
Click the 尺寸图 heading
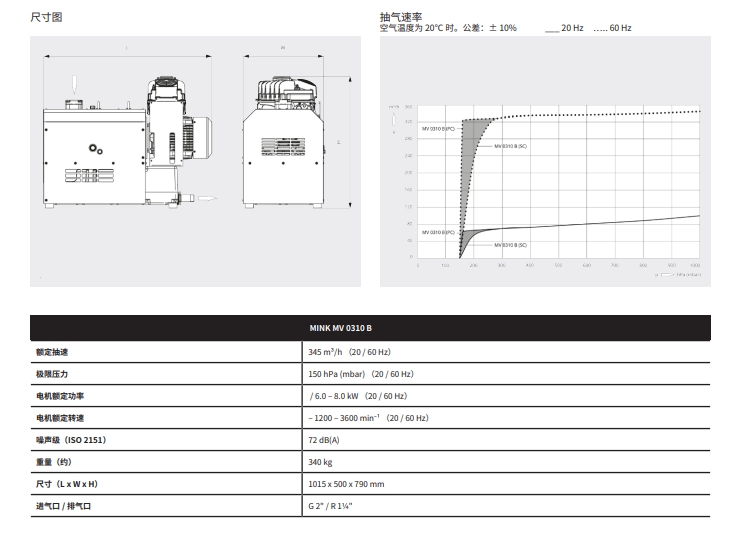[x=46, y=18]
